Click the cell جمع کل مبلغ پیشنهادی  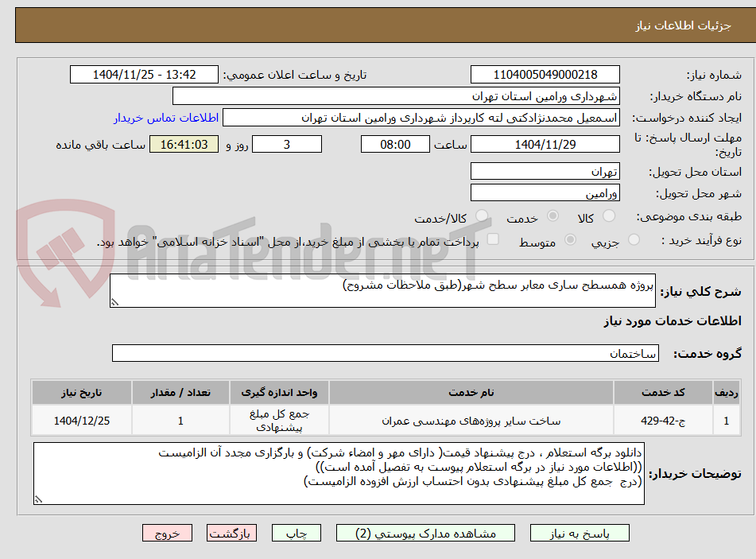[x=279, y=421]
